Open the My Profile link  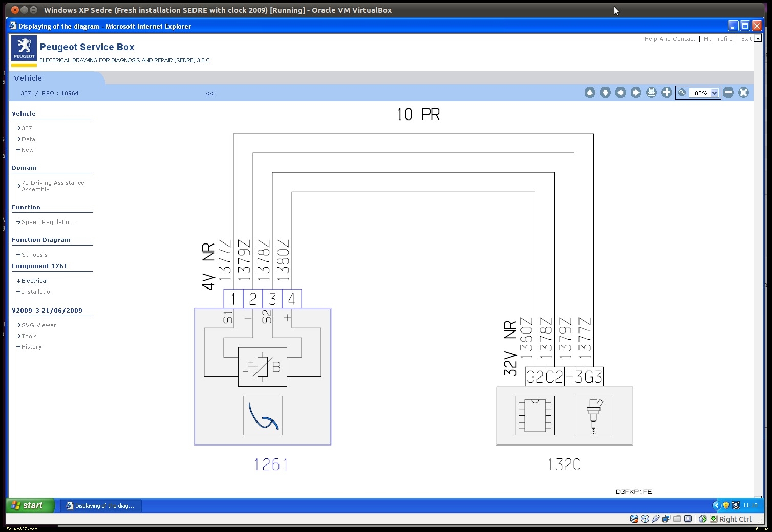tap(718, 39)
